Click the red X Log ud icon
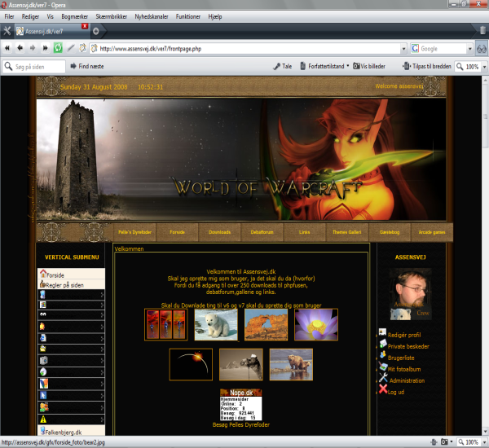The width and height of the screenshot is (489, 448). point(383,389)
